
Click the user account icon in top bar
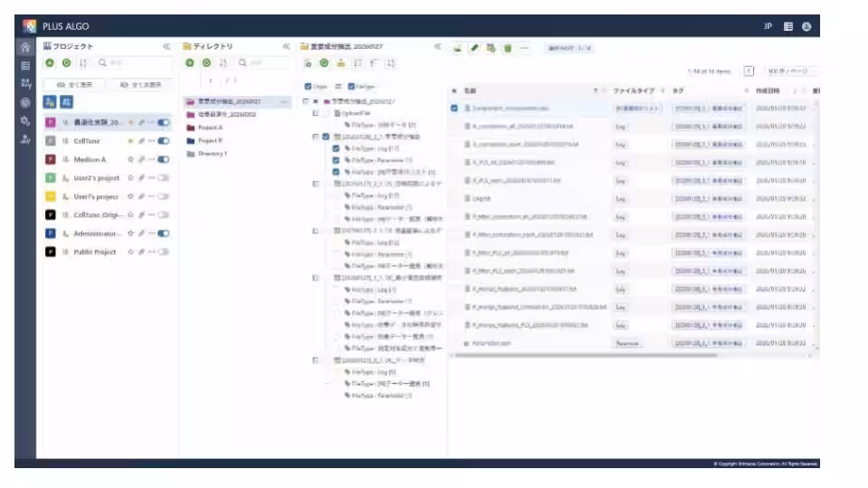pos(807,26)
